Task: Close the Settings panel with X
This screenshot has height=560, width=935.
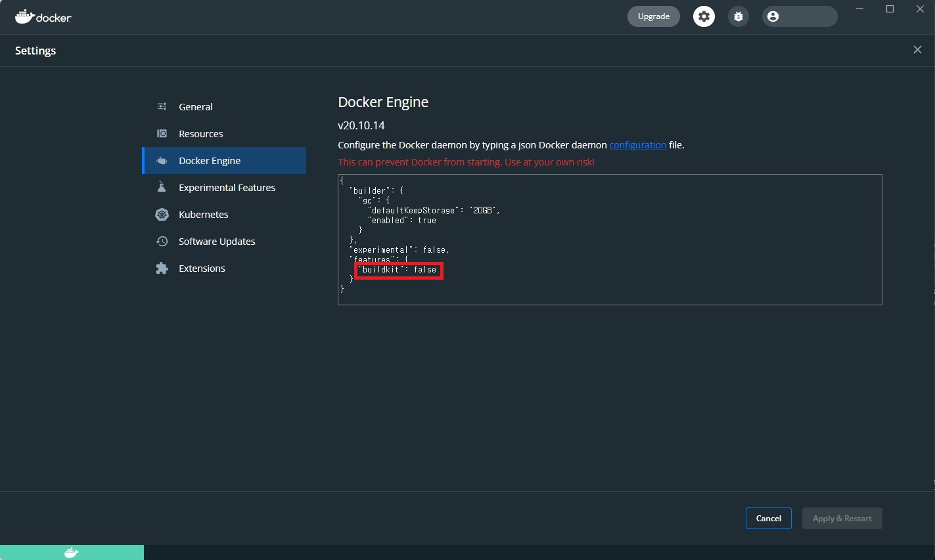Action: click(x=917, y=50)
